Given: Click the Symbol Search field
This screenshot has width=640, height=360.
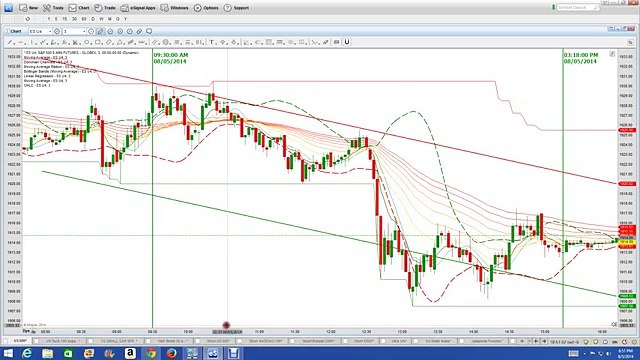Looking at the screenshot, I should pos(578,7).
